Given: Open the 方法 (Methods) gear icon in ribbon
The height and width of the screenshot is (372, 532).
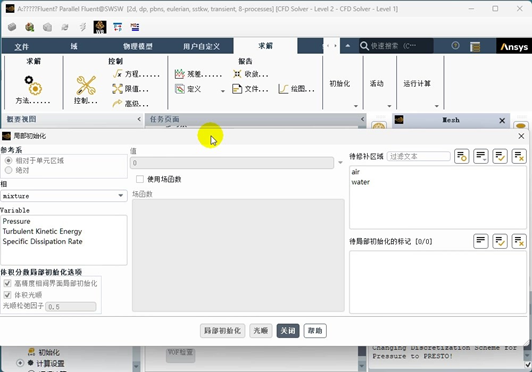Looking at the screenshot, I should (33, 85).
